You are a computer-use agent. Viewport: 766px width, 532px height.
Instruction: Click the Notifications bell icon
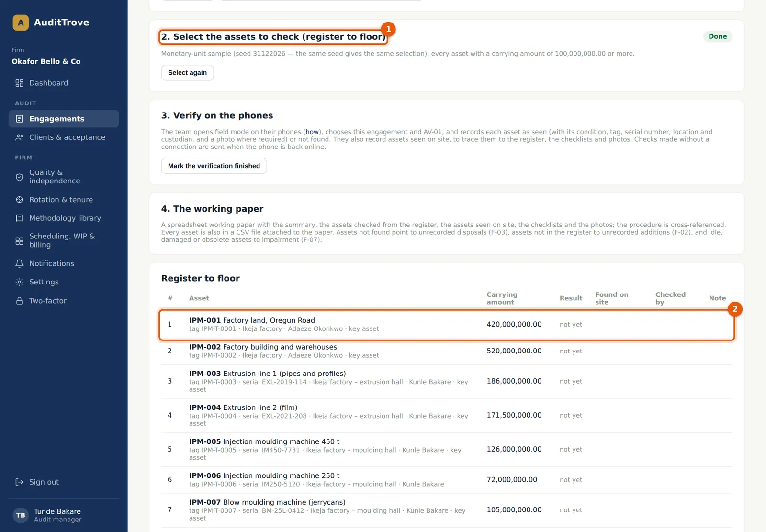pos(19,263)
